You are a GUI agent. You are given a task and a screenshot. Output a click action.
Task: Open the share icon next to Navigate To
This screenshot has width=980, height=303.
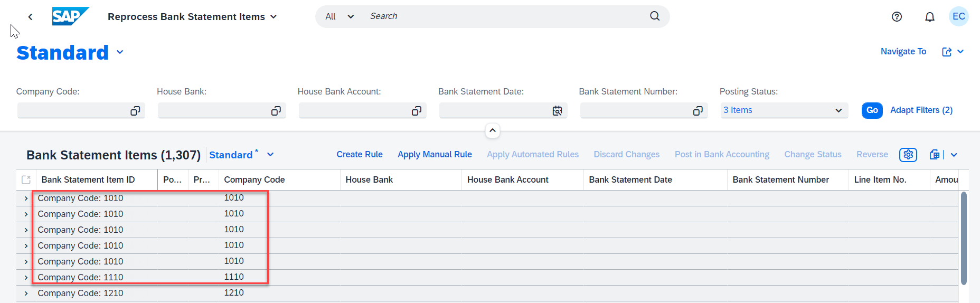[947, 52]
